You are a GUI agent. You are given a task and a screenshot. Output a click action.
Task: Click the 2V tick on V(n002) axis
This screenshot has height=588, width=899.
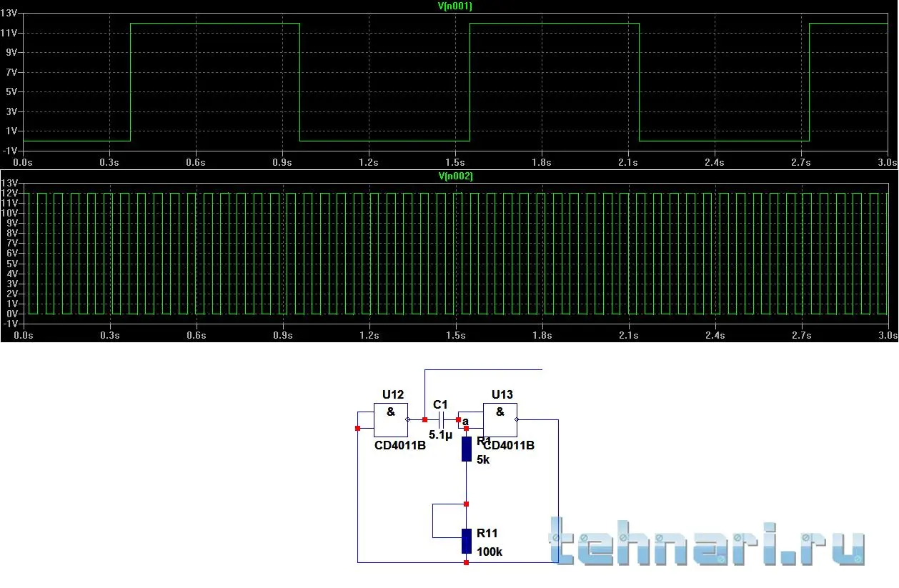click(x=12, y=294)
